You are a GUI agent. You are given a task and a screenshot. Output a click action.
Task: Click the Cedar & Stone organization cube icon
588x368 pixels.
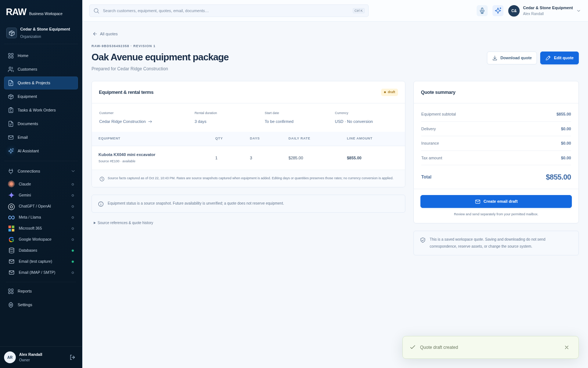11,33
